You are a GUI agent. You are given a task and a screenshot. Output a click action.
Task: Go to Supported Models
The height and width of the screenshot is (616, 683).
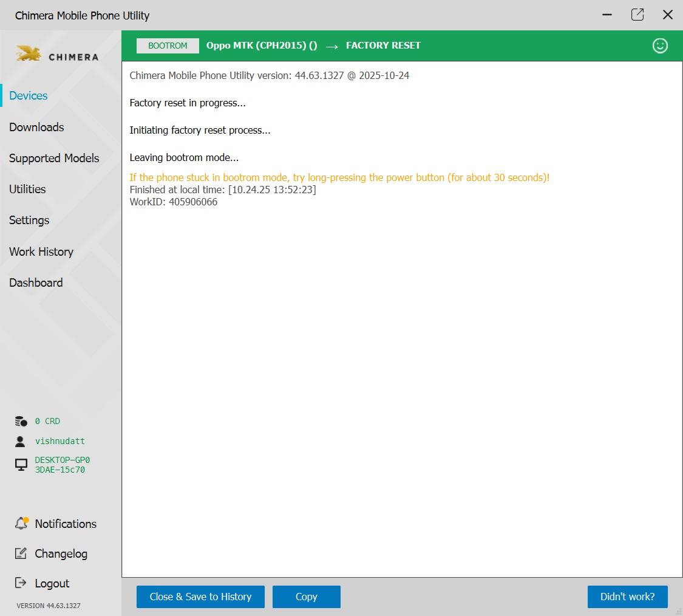(x=54, y=158)
